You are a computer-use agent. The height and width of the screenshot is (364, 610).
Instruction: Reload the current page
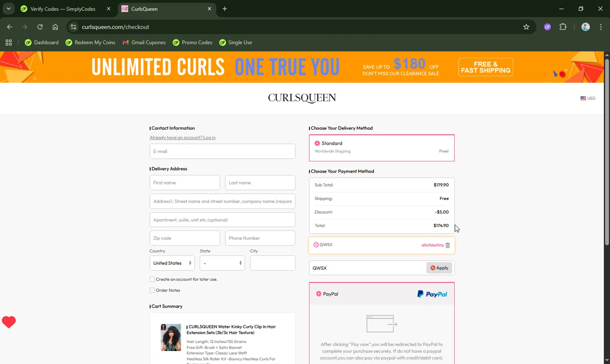[x=40, y=27]
